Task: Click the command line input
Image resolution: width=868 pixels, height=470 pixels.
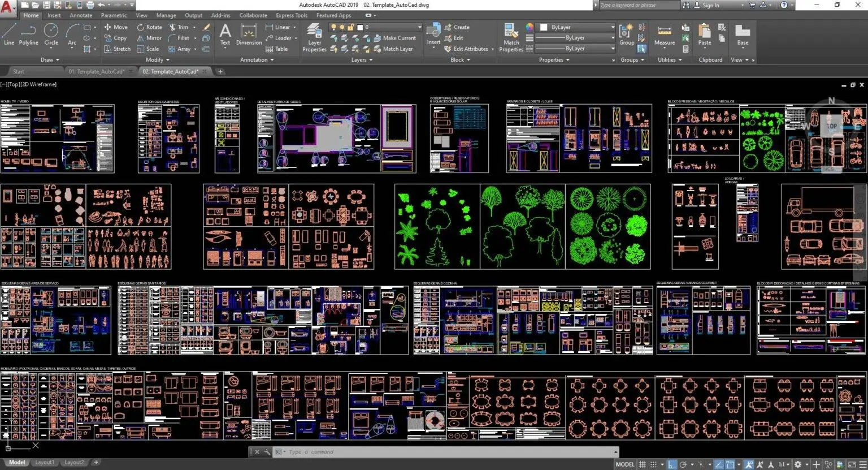Action: 446,452
